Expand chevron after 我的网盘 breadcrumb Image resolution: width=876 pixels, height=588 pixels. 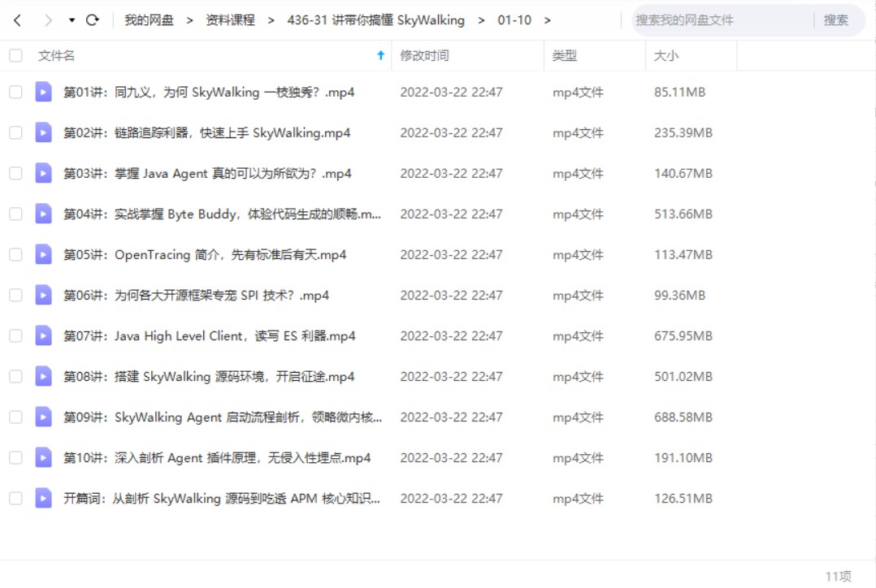click(190, 20)
